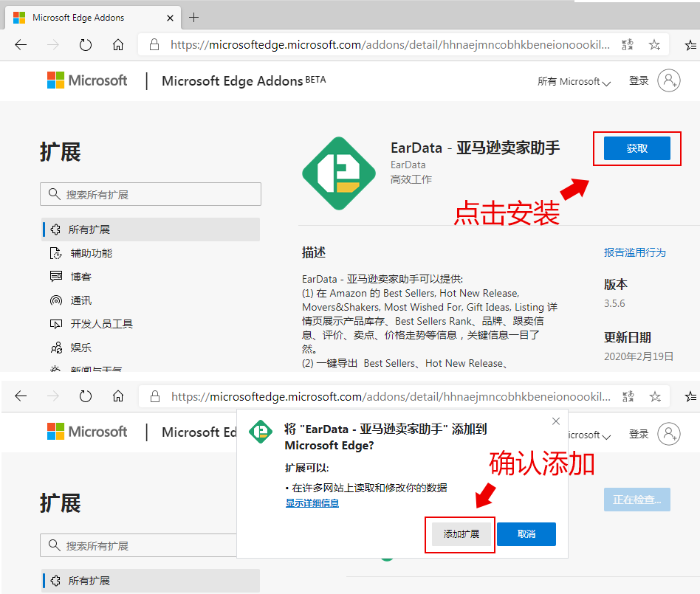Click the update date 2020年2月19日
Viewport: 700px width, 594px height.
(639, 356)
